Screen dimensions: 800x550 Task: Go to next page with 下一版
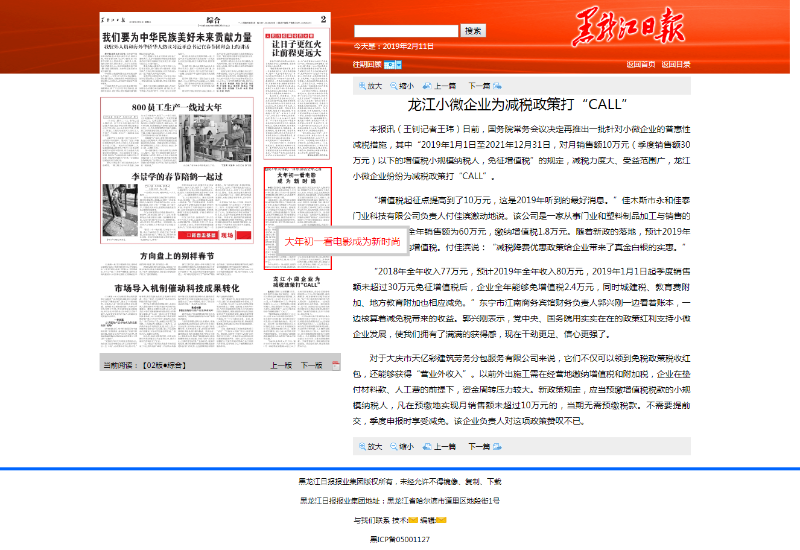click(x=311, y=366)
